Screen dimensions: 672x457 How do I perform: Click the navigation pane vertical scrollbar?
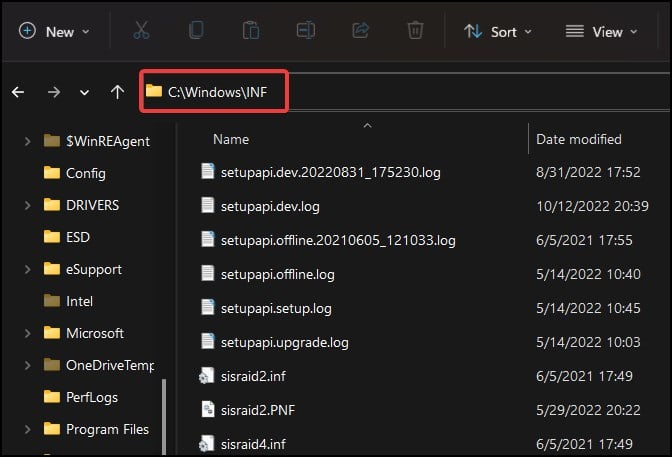pyautogui.click(x=164, y=417)
